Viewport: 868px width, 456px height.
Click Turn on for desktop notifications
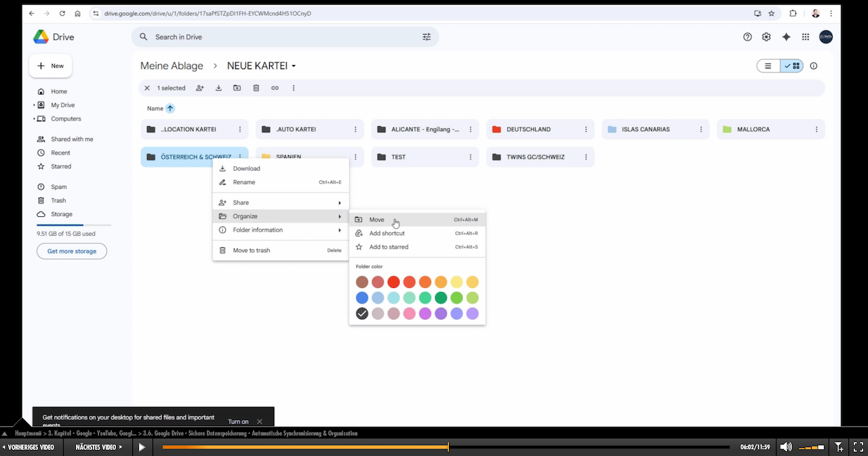[x=238, y=421]
